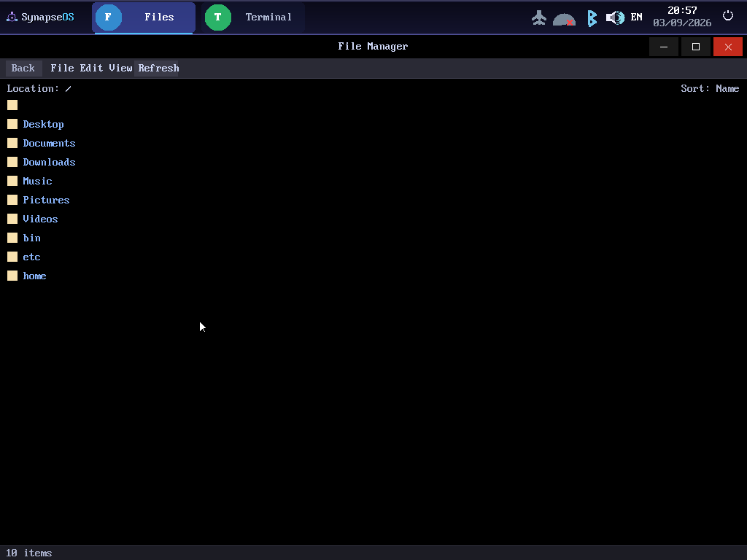Switch the EN language indicator
The image size is (747, 560).
(636, 17)
